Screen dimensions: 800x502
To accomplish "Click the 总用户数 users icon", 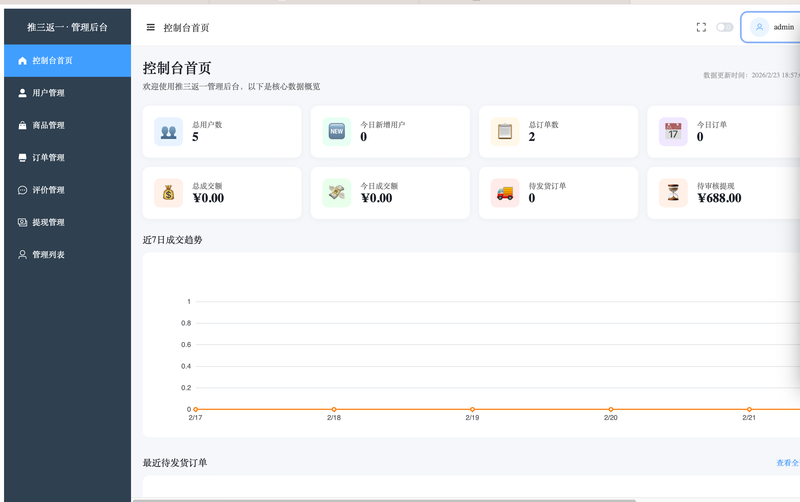I will point(168,131).
